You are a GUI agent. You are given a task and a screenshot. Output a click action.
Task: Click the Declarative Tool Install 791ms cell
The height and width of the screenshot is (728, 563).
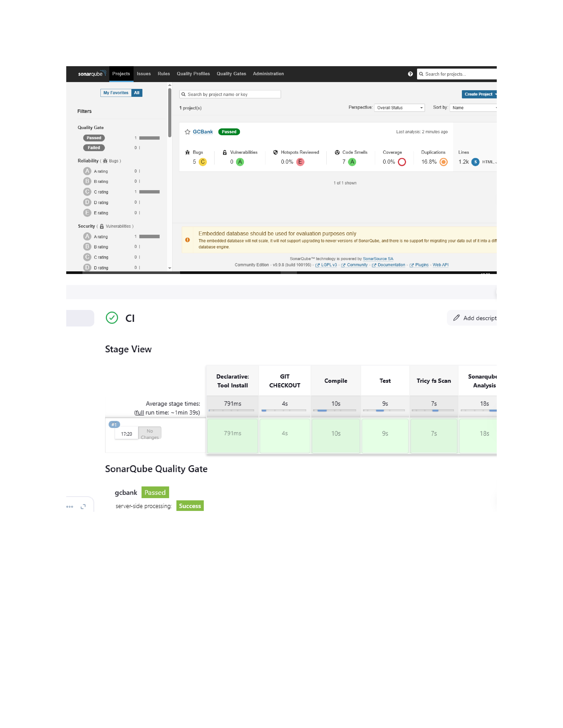(232, 436)
